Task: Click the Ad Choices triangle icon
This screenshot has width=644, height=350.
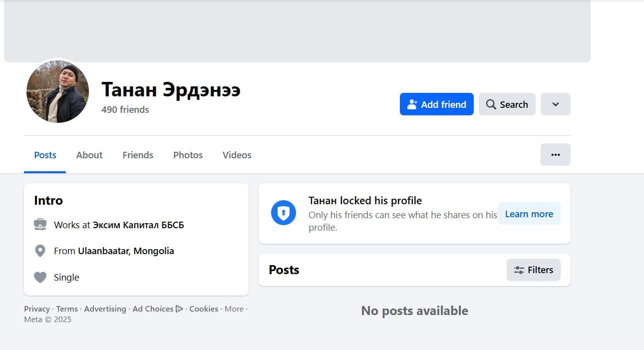Action: point(179,309)
